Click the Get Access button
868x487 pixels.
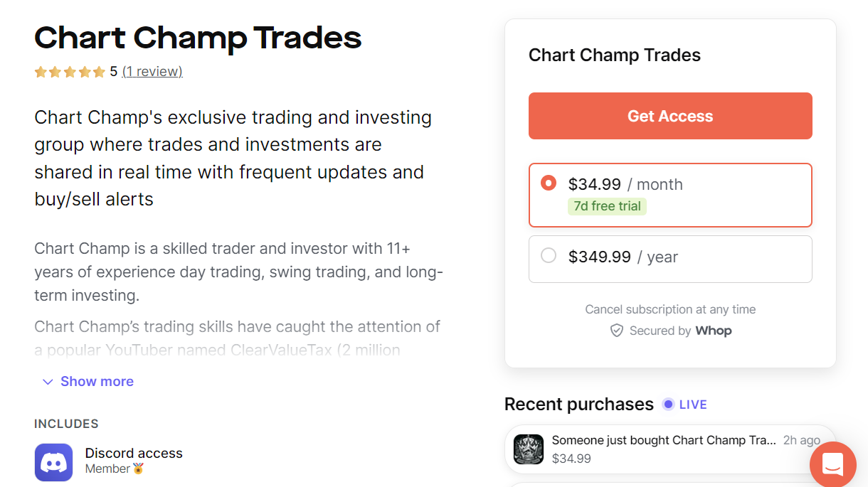pyautogui.click(x=669, y=116)
